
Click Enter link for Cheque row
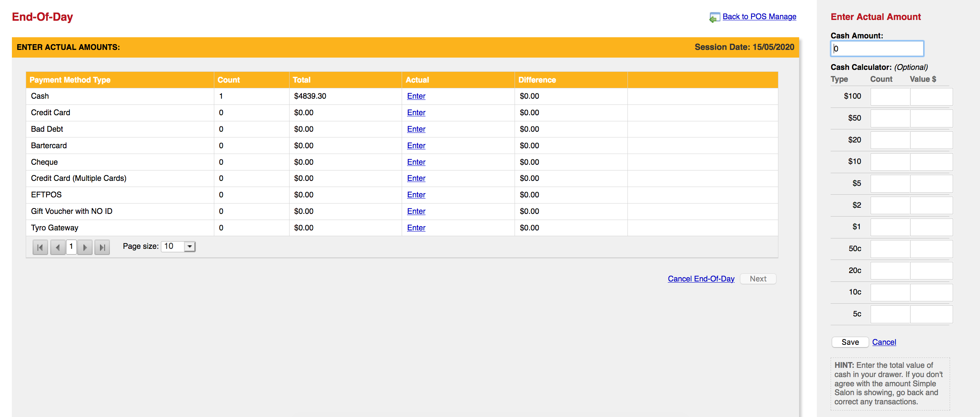416,162
